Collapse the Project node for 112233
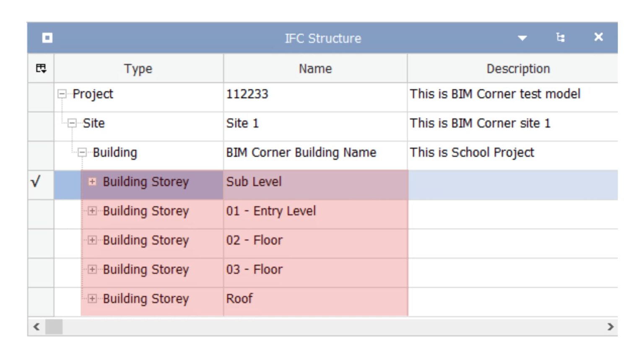Image resolution: width=644 pixels, height=362 pixels. [61, 94]
